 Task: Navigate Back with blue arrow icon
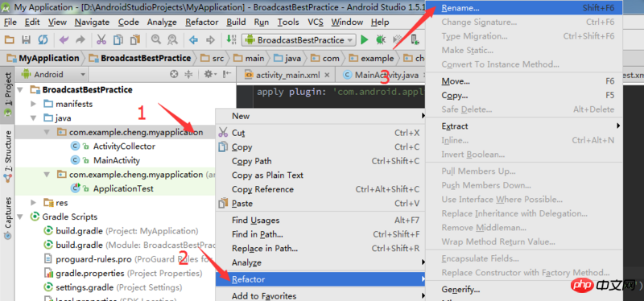pos(193,39)
